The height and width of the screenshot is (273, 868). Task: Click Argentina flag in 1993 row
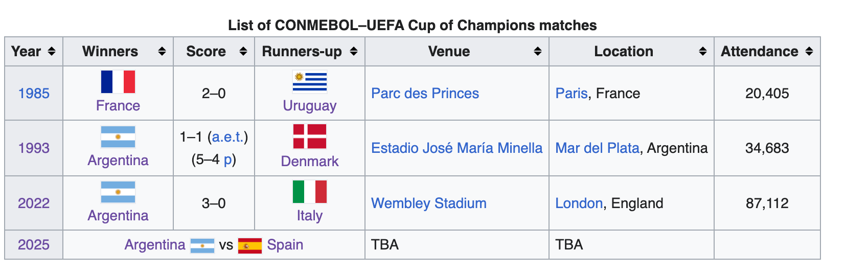click(118, 137)
